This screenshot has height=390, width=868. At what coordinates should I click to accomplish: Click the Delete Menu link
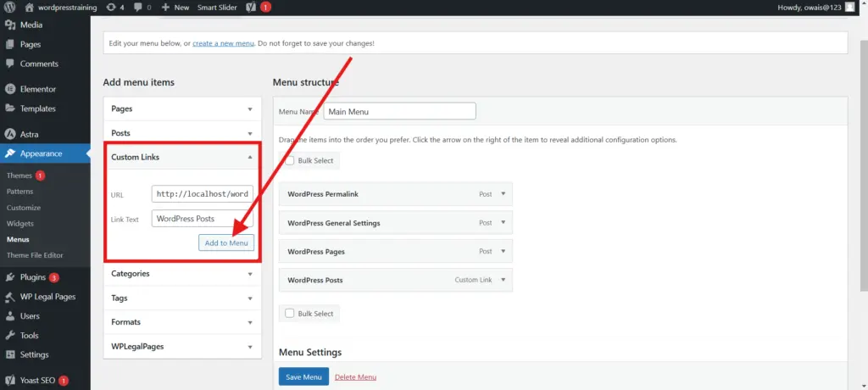point(355,377)
